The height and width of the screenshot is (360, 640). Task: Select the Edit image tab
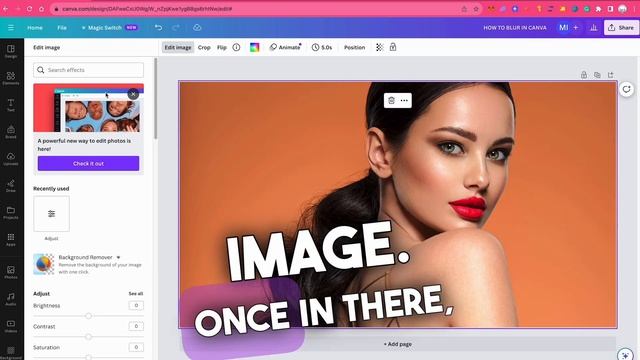pyautogui.click(x=178, y=47)
